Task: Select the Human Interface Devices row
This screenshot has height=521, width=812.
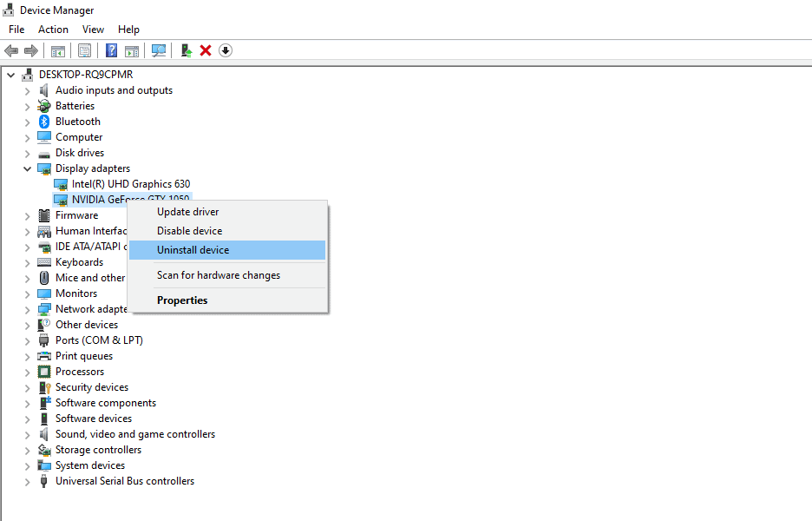Action: point(91,231)
